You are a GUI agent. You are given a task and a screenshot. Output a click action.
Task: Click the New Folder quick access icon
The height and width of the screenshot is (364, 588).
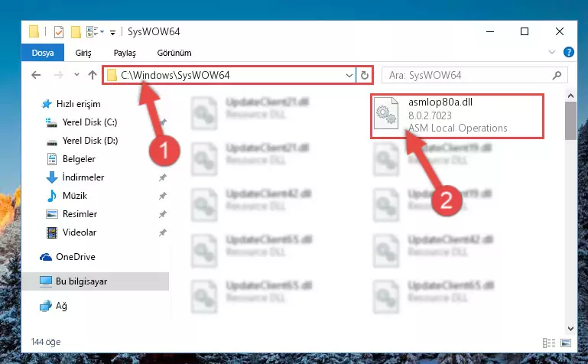point(76,32)
